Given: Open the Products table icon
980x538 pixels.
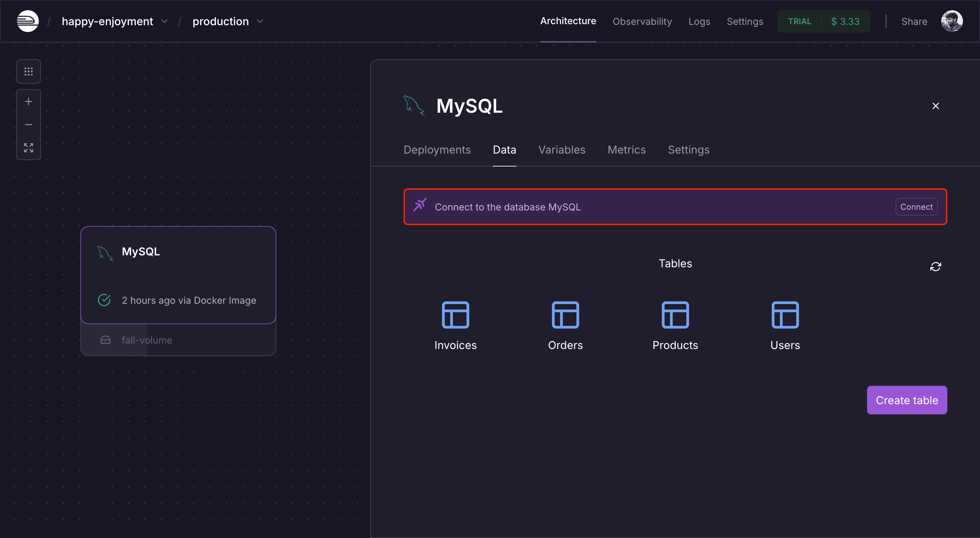Looking at the screenshot, I should [675, 315].
